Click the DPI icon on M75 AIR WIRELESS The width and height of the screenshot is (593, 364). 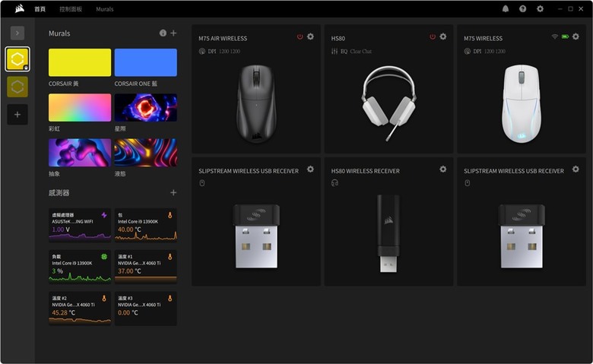pos(202,51)
